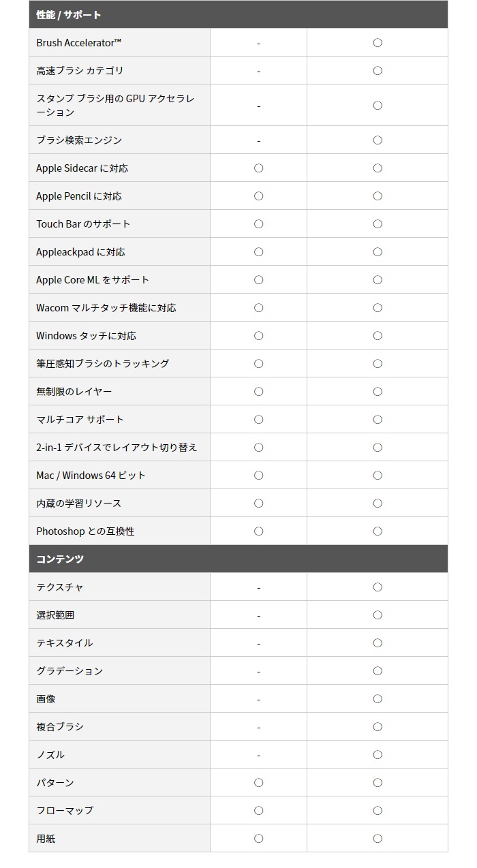Image resolution: width=477 pixels, height=868 pixels.
Task: Click the グラデーション row label
Action: (70, 671)
